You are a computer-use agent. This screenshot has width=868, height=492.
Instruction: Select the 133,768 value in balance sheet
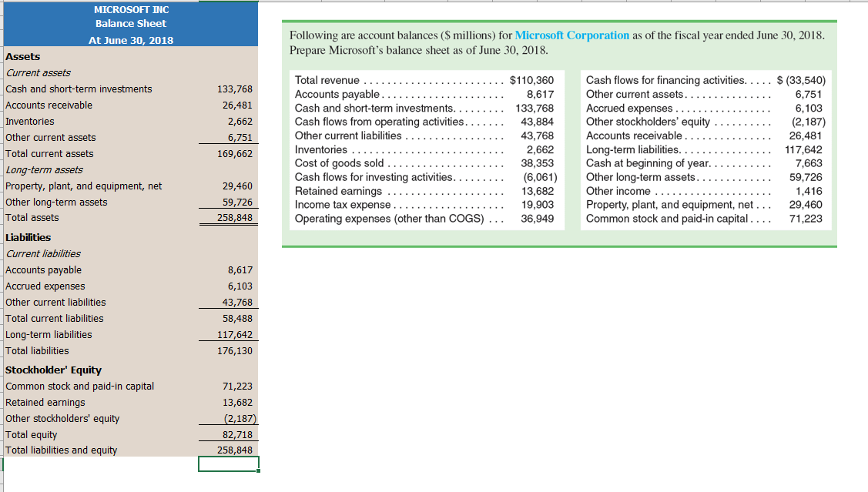pos(235,89)
